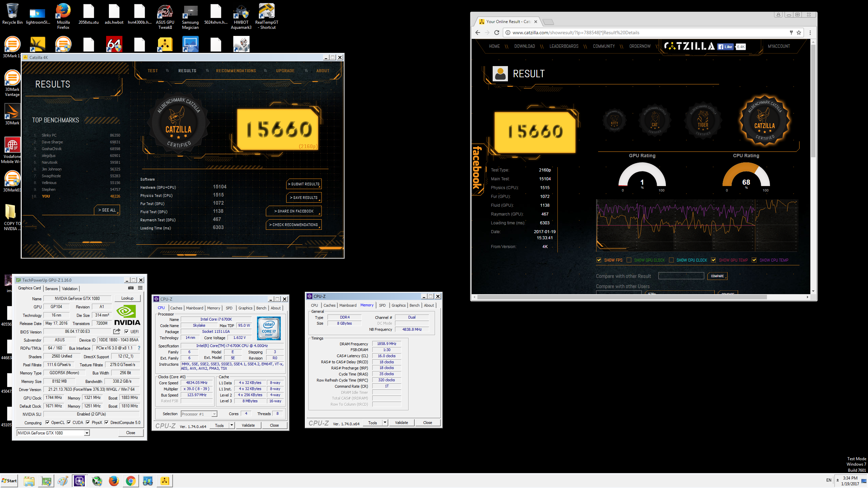Open Vodafone Mobile Wi-Fi desktop icon

12,151
